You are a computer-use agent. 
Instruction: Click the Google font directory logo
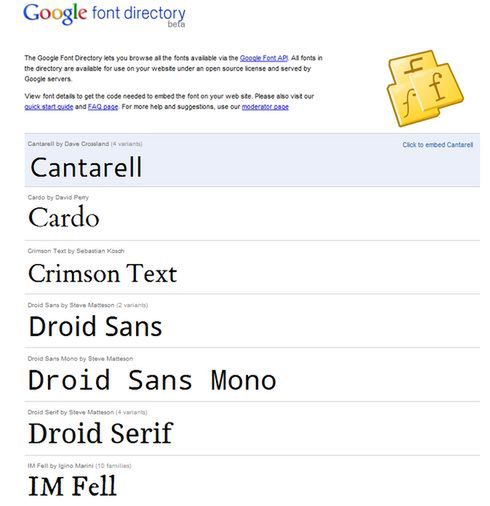tap(104, 15)
